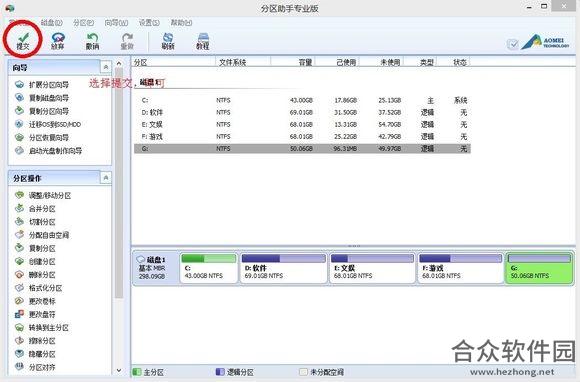
Task: Collapse the 分区操作 panel with its chevron
Action: click(x=106, y=178)
